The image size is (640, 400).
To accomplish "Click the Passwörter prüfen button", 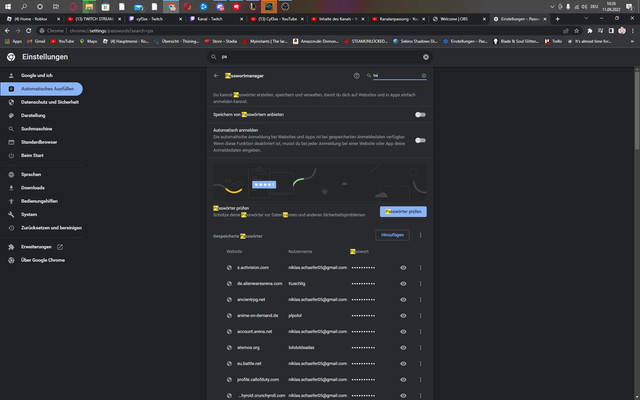I will tap(403, 211).
